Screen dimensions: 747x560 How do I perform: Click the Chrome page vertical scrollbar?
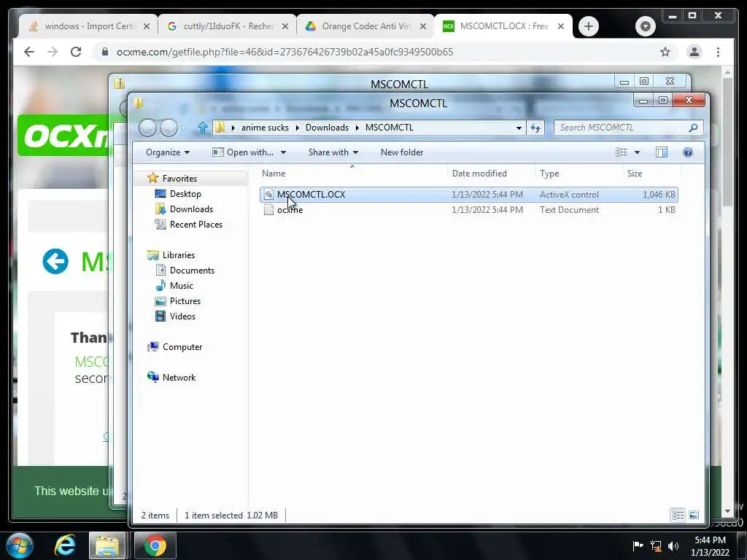pos(727,143)
